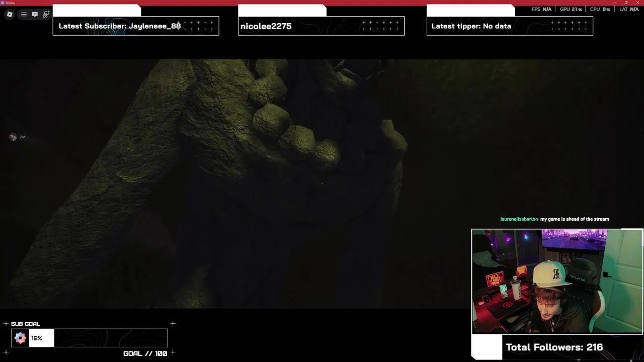
Task: Click the LAT N/A readout
Action: pyautogui.click(x=629, y=10)
